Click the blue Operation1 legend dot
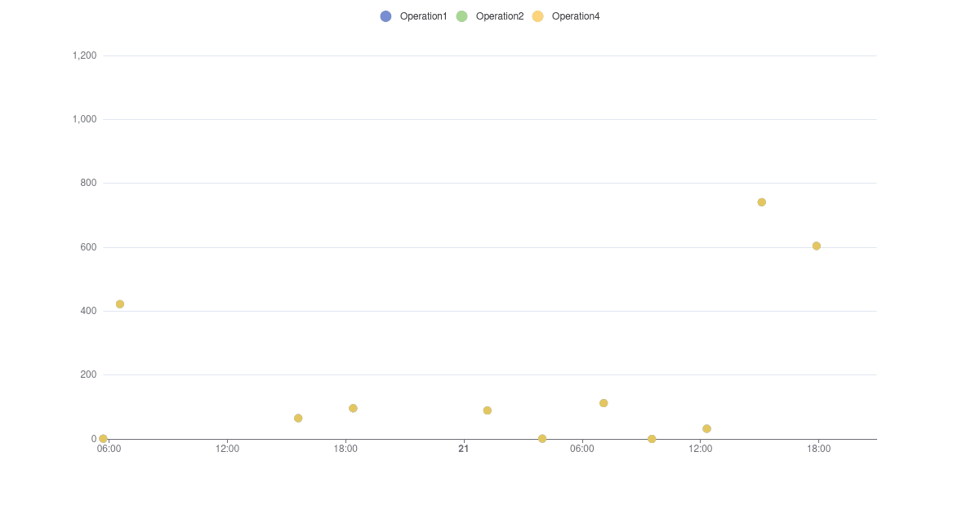Viewport: 980px width, 514px height. [385, 16]
